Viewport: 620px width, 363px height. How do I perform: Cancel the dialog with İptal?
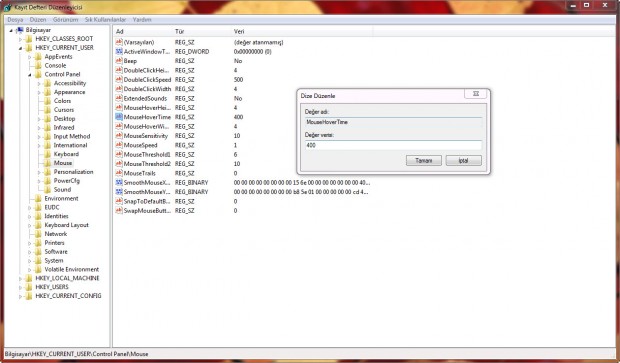(463, 161)
